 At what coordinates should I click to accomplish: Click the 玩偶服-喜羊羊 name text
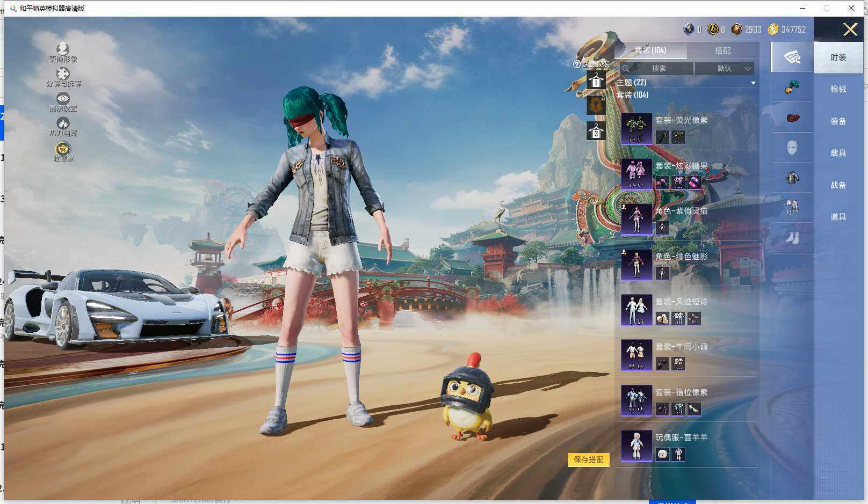click(682, 437)
